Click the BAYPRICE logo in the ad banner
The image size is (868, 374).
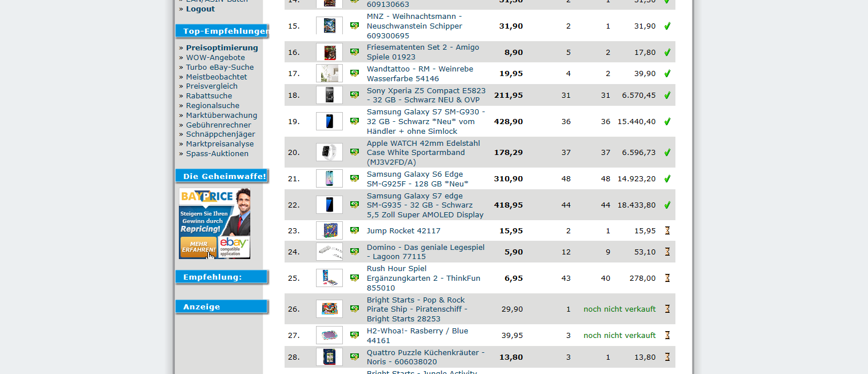[206, 197]
